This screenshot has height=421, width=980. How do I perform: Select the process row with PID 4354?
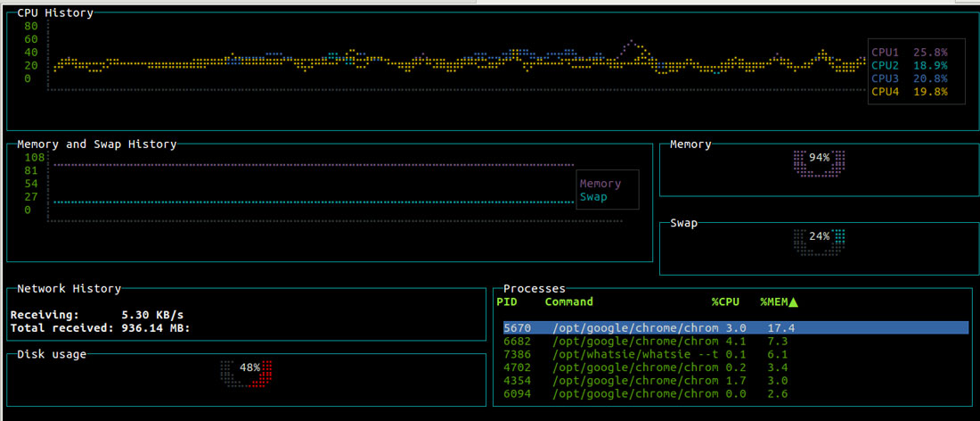pyautogui.click(x=736, y=381)
